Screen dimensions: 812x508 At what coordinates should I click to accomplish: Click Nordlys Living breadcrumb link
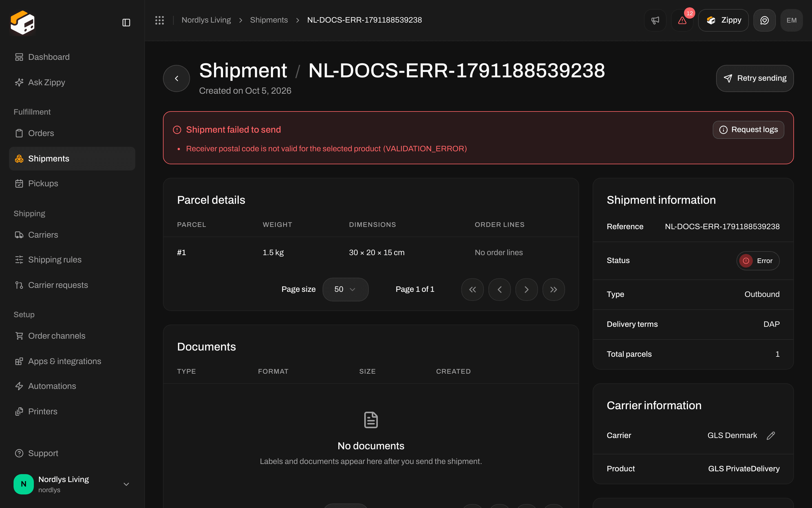(x=206, y=20)
